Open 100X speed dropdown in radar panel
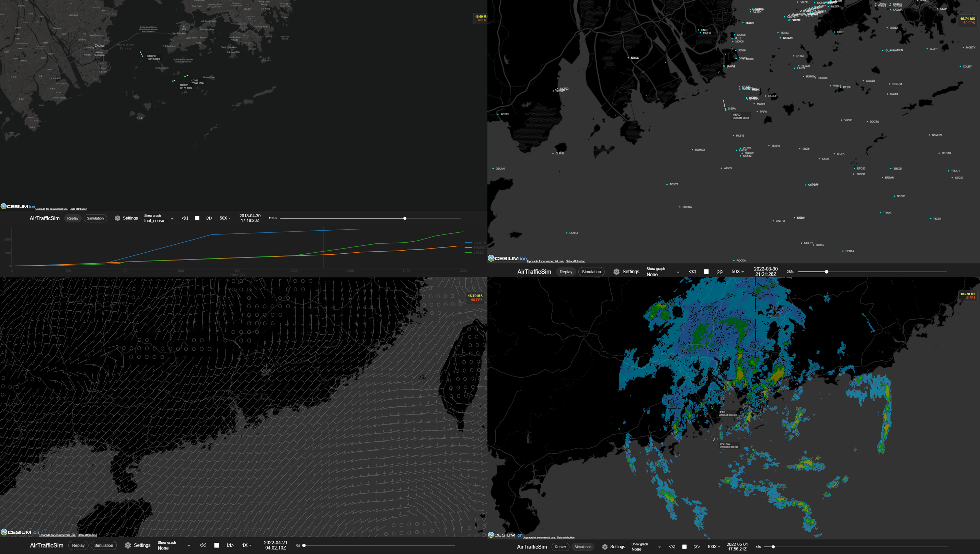This screenshot has height=554, width=980. (713, 547)
